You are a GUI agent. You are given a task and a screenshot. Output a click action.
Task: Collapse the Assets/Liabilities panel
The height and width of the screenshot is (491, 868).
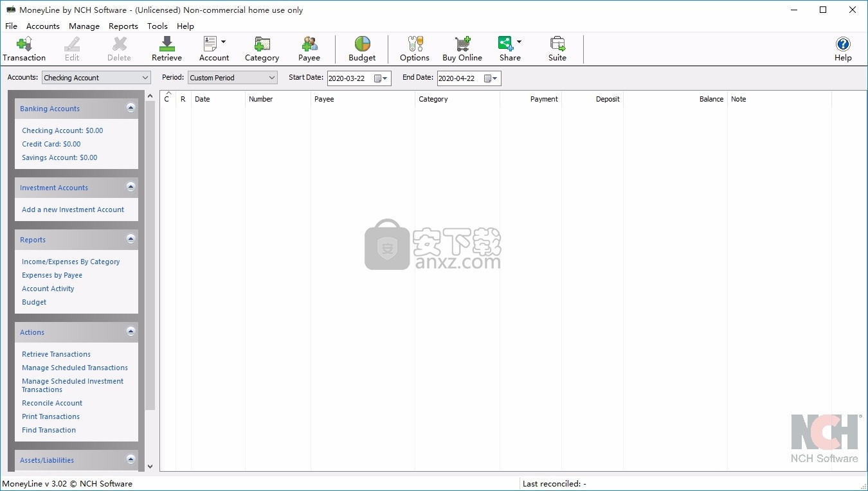[131, 460]
